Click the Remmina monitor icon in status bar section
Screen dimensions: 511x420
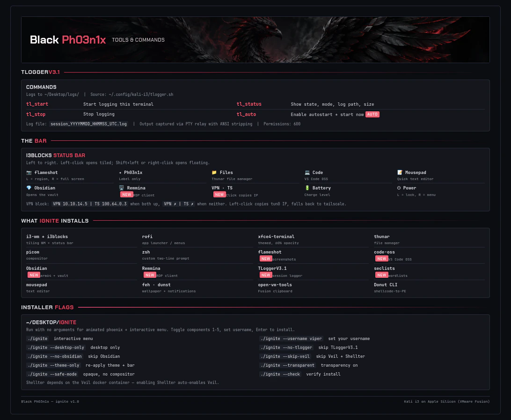pyautogui.click(x=122, y=188)
